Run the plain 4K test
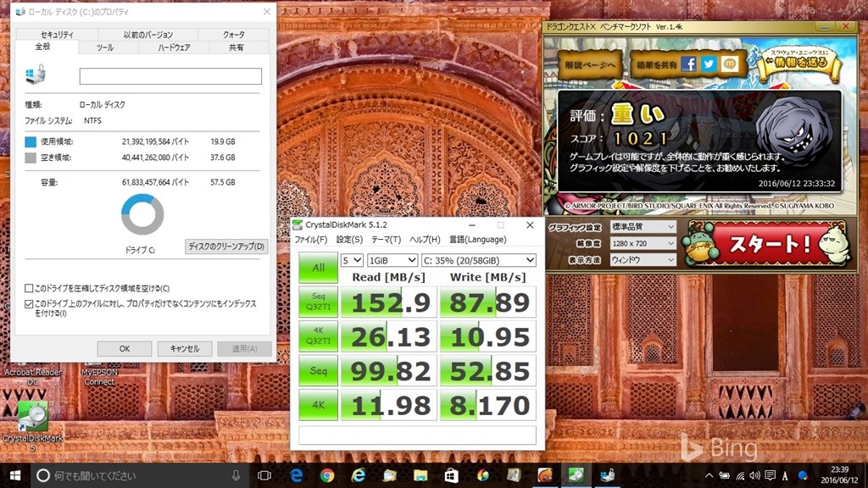This screenshot has height=488, width=868. [x=319, y=405]
